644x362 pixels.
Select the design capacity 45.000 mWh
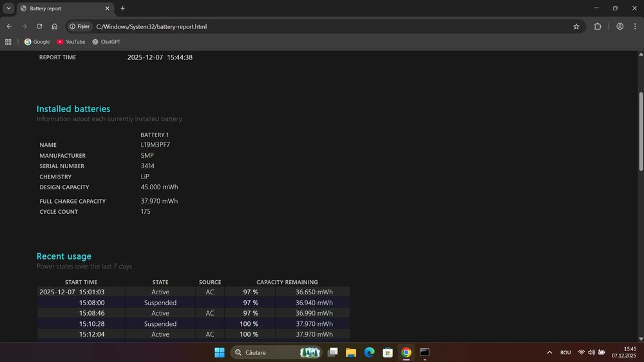coord(159,187)
